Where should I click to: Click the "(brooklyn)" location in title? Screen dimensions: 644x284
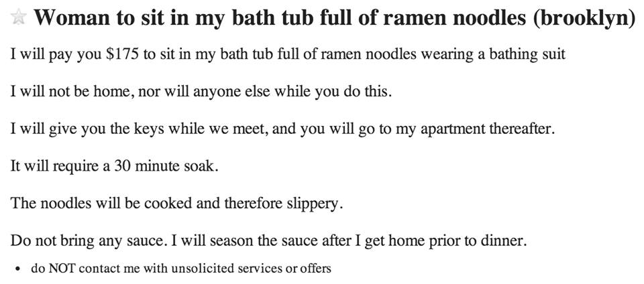[x=584, y=19]
